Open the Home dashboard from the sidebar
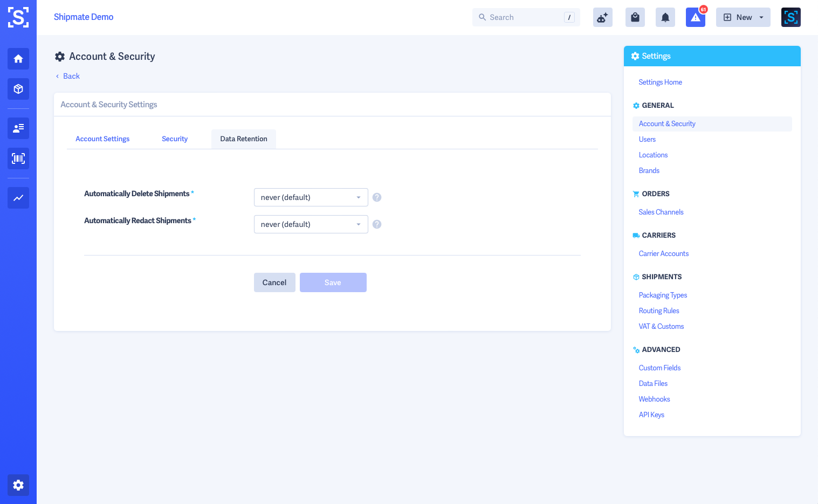Image resolution: width=818 pixels, height=504 pixels. tap(18, 59)
